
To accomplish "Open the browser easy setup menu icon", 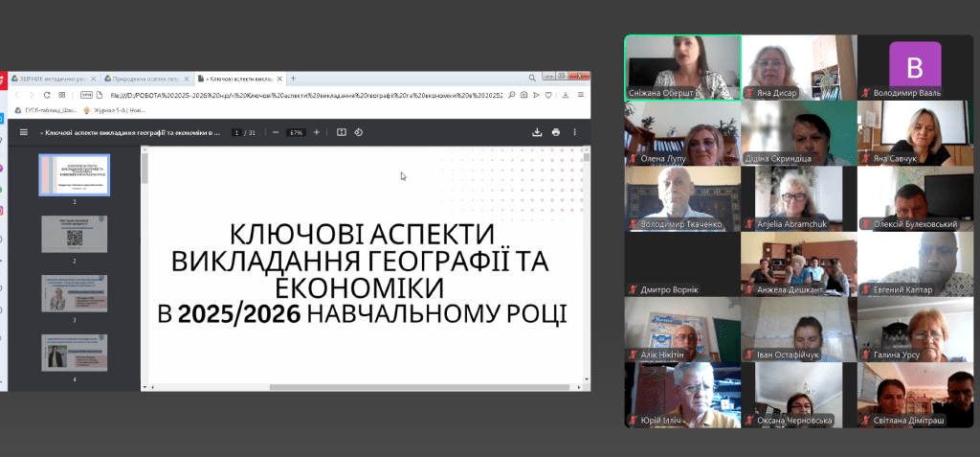I will click(x=581, y=95).
